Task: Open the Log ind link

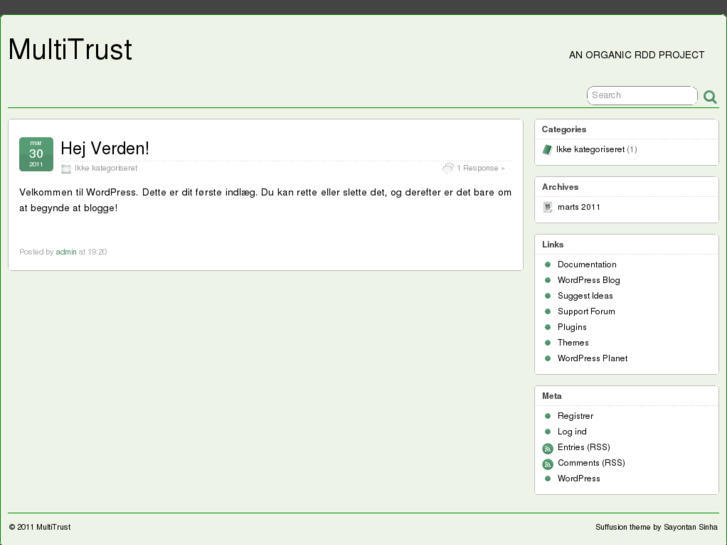Action: pyautogui.click(x=572, y=432)
